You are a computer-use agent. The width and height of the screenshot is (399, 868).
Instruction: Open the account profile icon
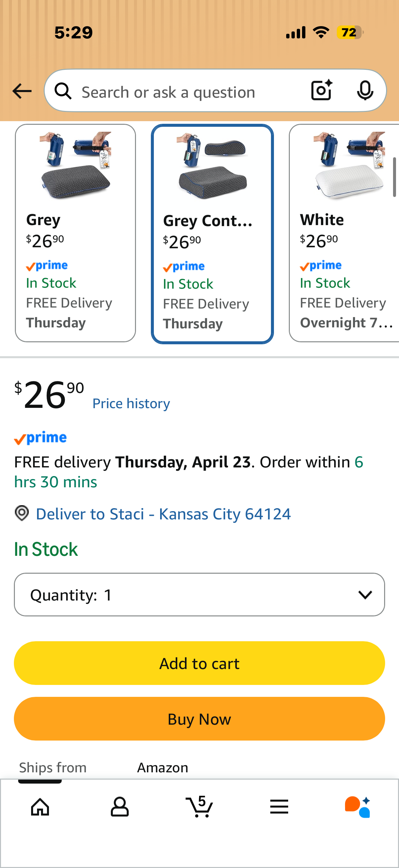119,807
